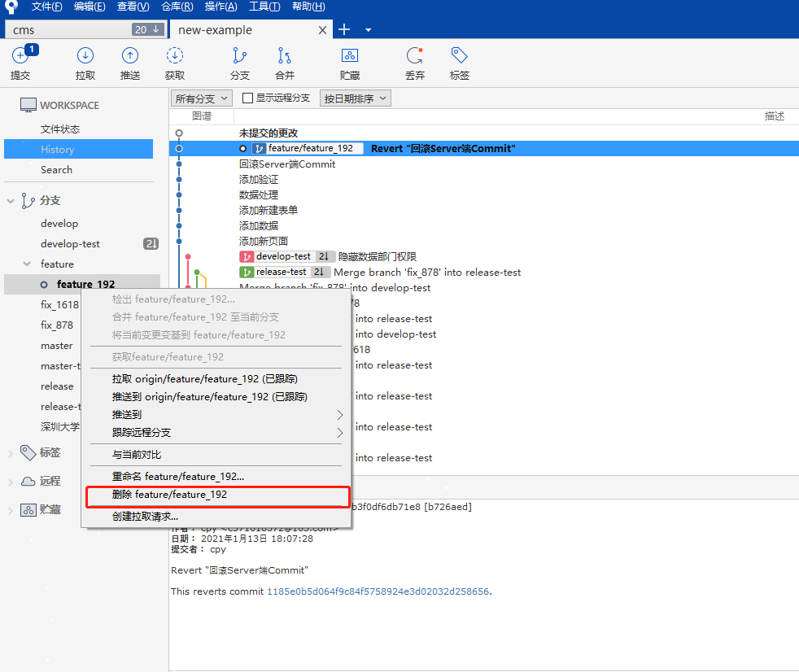
Task: Enable the 显示远程分支 checkbox
Action: 249,98
